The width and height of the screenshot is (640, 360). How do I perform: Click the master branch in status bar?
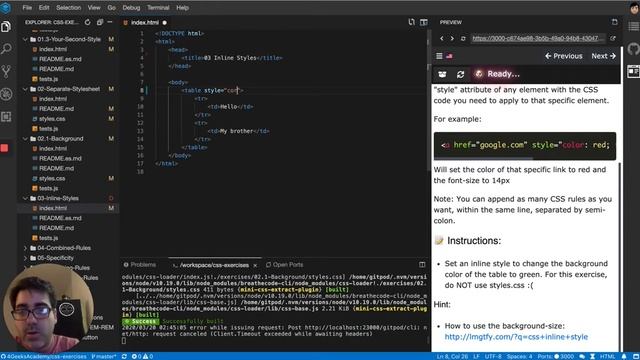104,356
